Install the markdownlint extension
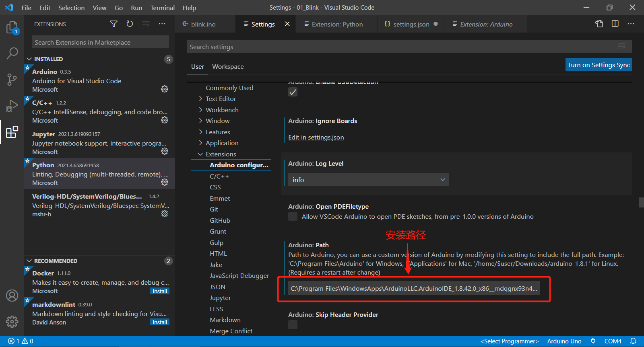This screenshot has height=347, width=644. [160, 322]
